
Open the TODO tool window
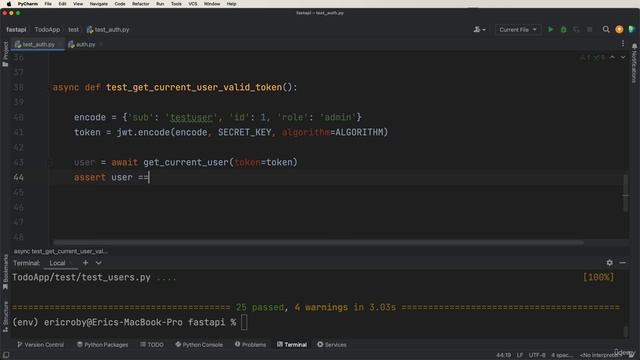[x=152, y=344]
